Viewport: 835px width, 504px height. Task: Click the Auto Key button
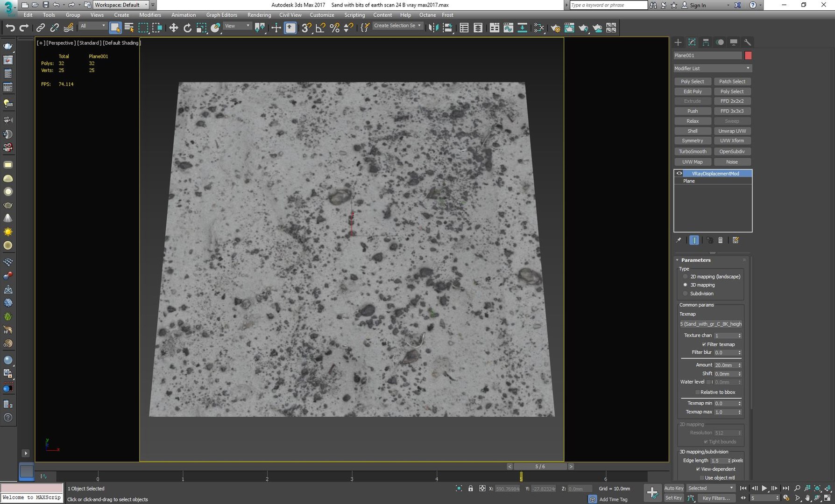[674, 488]
